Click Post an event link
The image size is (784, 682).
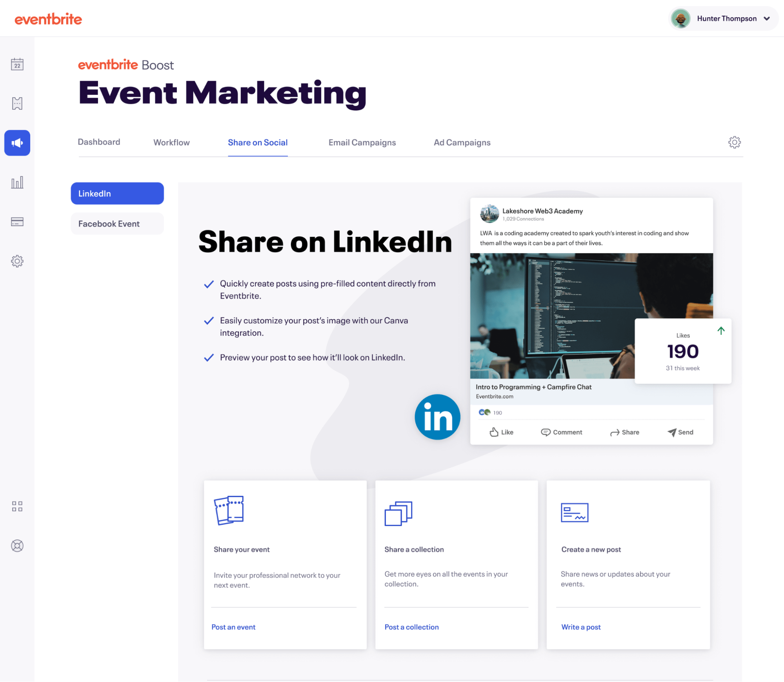point(233,626)
